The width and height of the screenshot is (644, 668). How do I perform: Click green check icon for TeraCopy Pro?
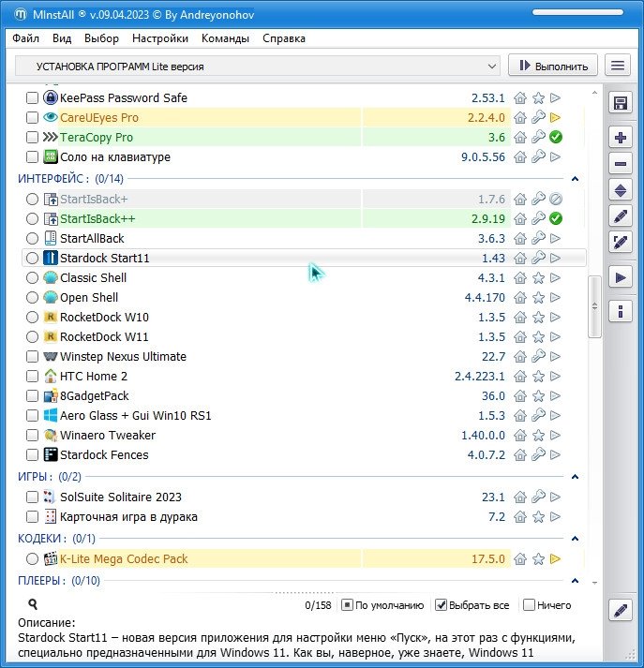point(555,137)
